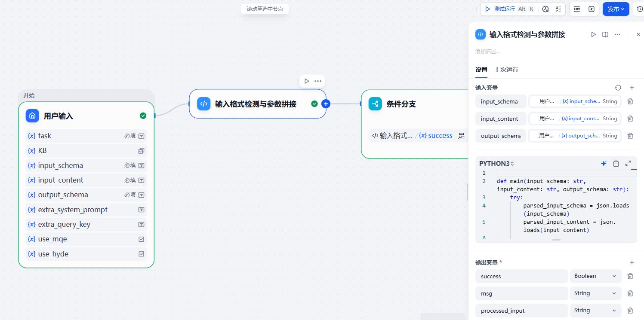Click the AI code generator sparkle icon
The width and height of the screenshot is (644, 320).
[x=604, y=164]
